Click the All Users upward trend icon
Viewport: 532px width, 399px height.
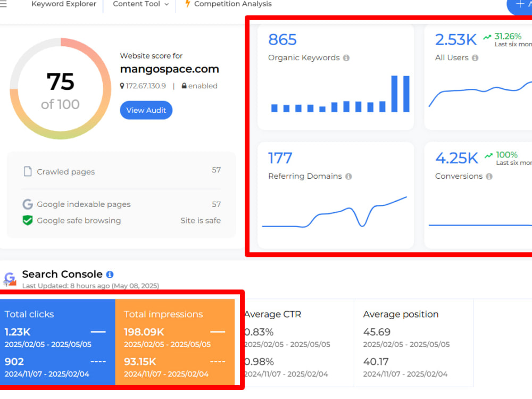[487, 37]
